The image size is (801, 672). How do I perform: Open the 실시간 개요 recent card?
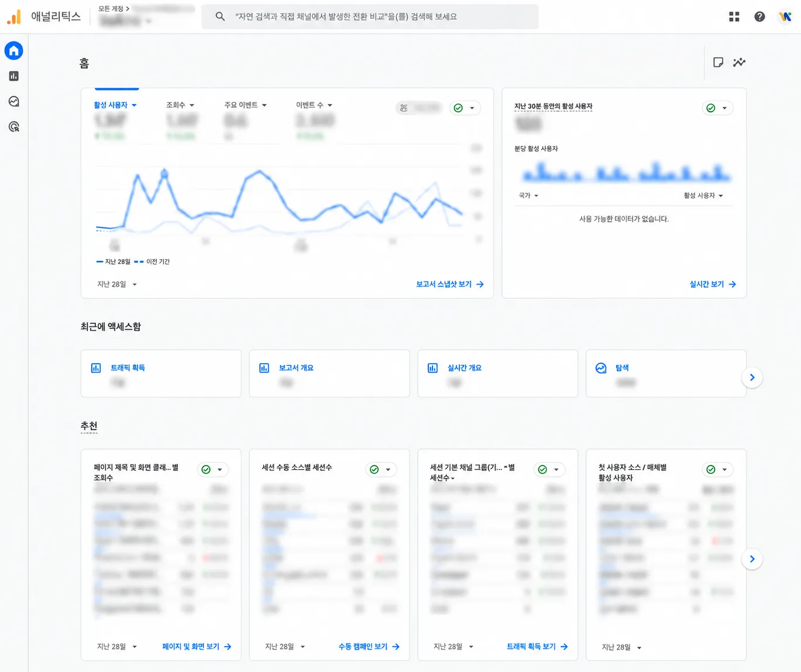(498, 374)
